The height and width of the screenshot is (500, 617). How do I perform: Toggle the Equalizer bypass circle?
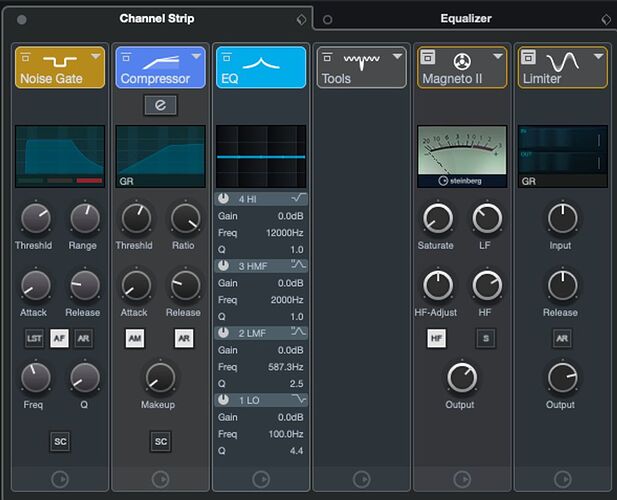(327, 20)
